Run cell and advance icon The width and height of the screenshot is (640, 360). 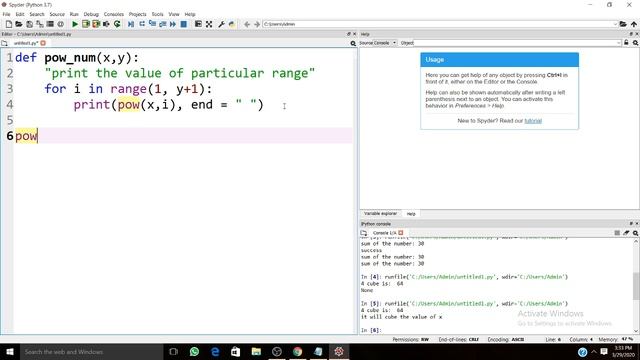[96, 24]
